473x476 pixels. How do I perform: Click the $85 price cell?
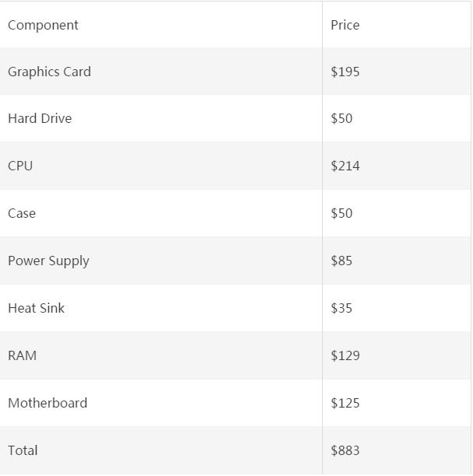click(342, 261)
